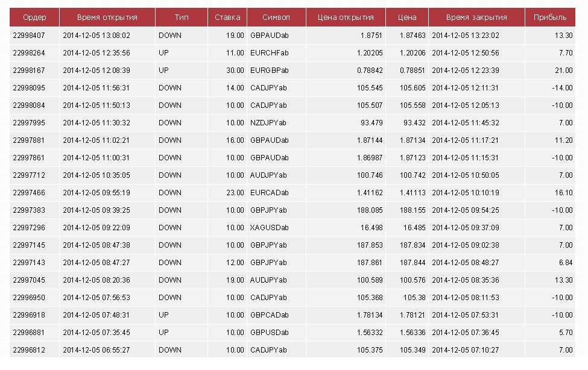The width and height of the screenshot is (588, 370).
Task: Select order number 22996812
Action: 28,350
